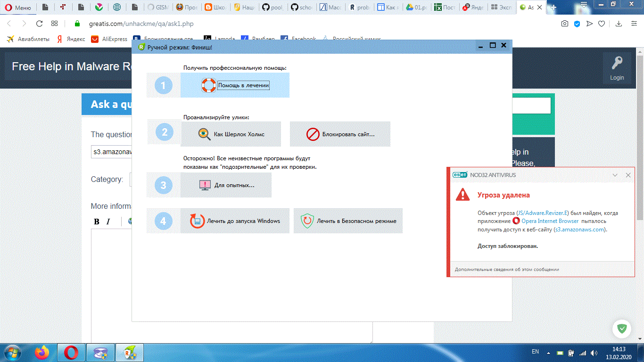Collapse the ESET notification with chevron
This screenshot has height=362, width=644.
(615, 175)
